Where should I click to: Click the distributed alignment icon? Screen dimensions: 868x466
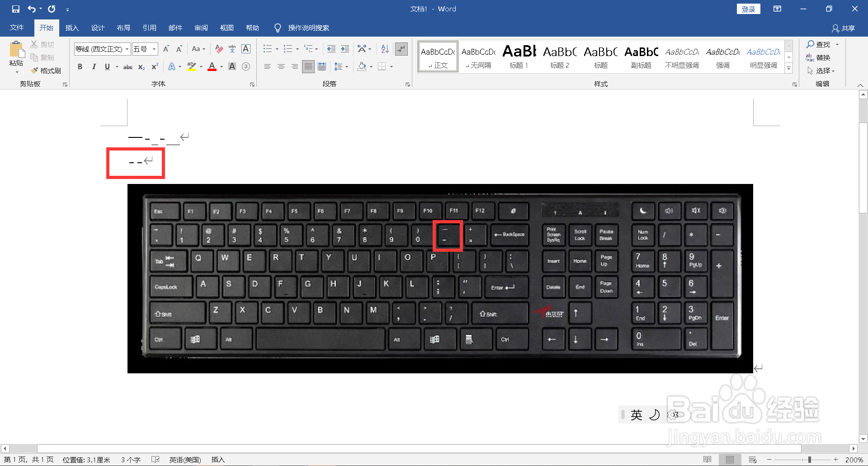[322, 67]
